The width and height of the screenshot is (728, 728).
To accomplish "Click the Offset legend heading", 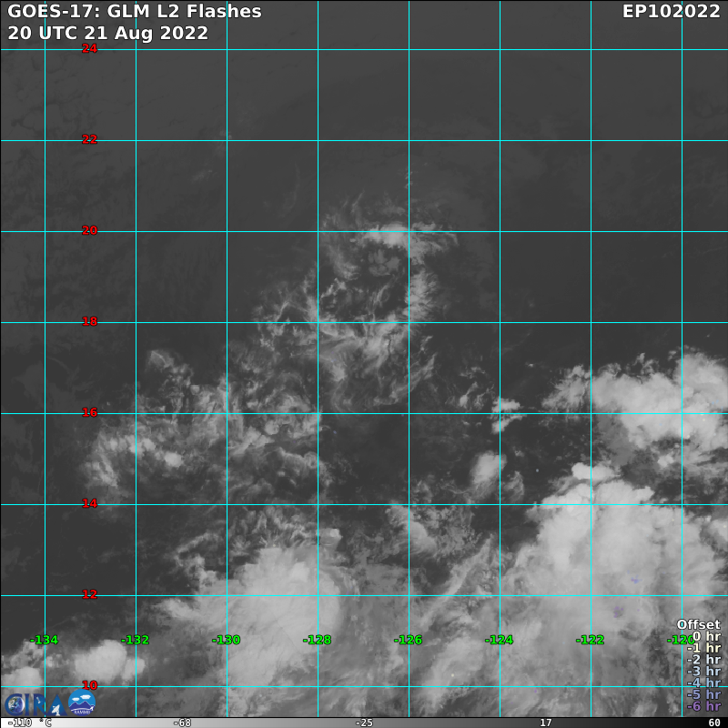I will [x=698, y=625].
